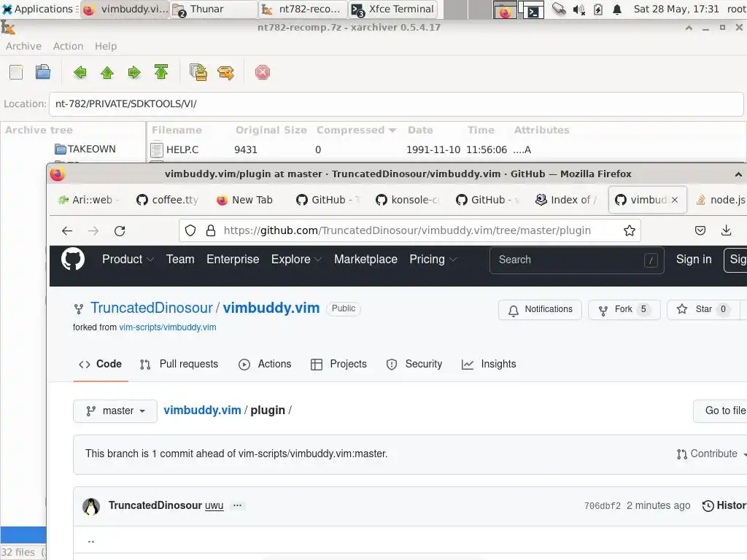The width and height of the screenshot is (747, 560).
Task: Click the Add files icon in xarchiver toolbar
Action: pos(198,72)
